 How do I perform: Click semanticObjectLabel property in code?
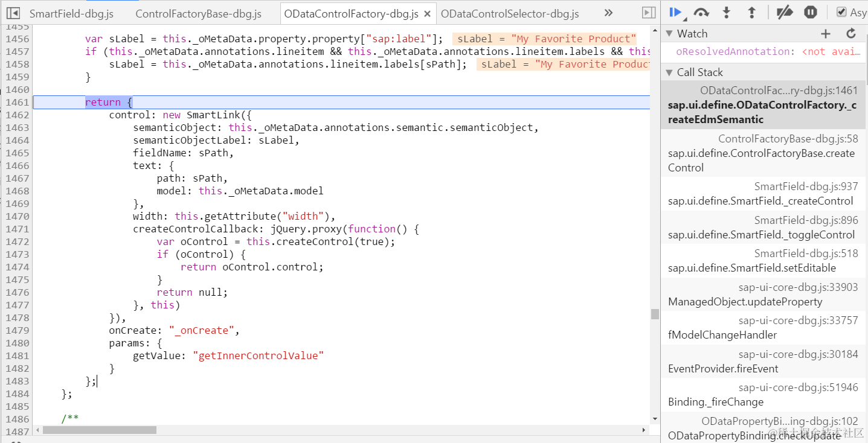pyautogui.click(x=192, y=141)
